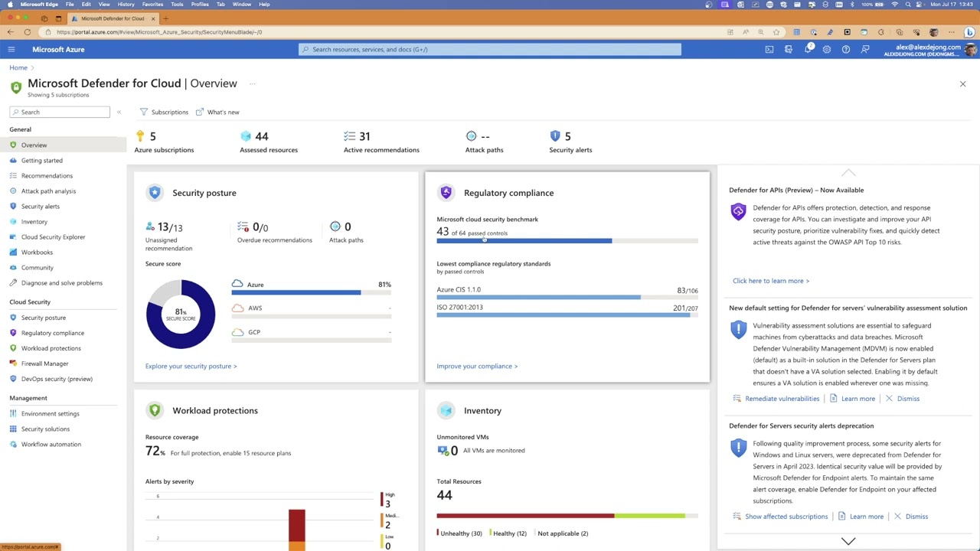This screenshot has width=980, height=551.
Task: Open the macOS Profiles menu
Action: (200, 4)
